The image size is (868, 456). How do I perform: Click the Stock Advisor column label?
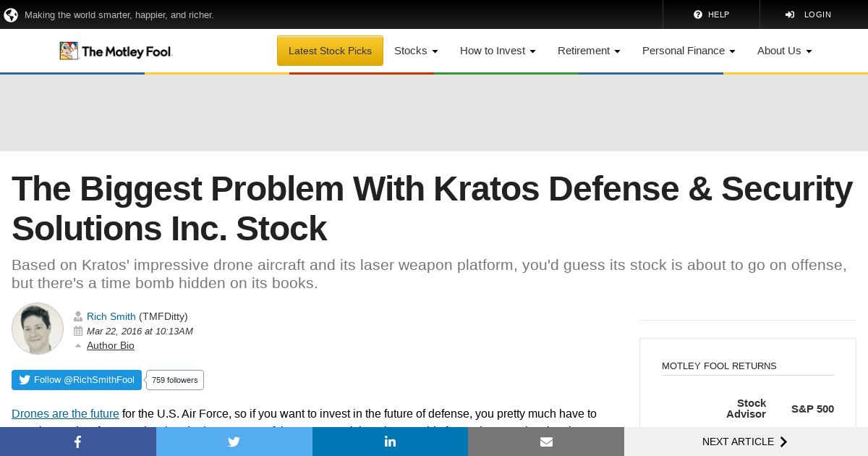[746, 408]
